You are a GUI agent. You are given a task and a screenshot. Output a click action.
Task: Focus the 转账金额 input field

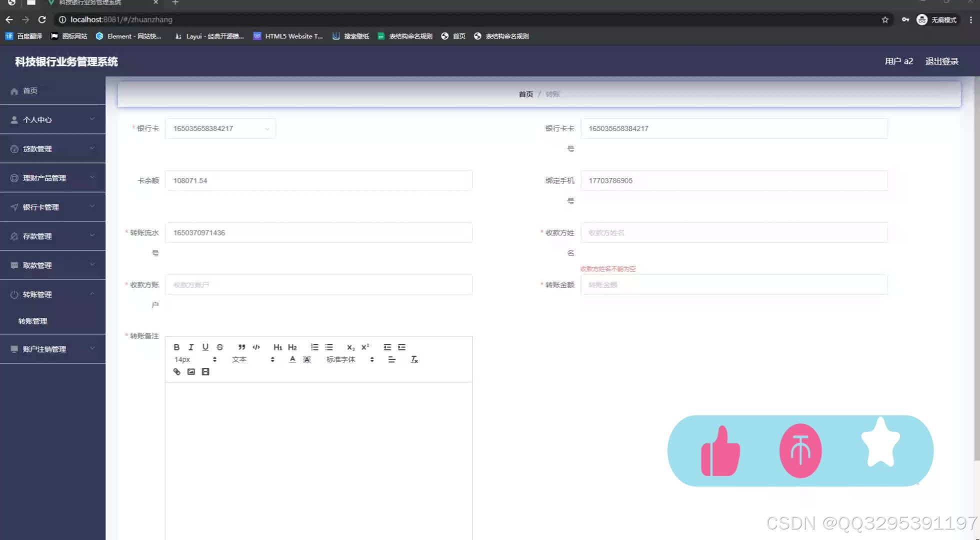tap(734, 284)
